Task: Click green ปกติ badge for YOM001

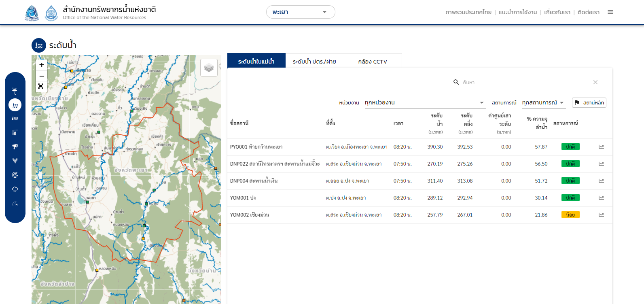Action: pyautogui.click(x=570, y=198)
